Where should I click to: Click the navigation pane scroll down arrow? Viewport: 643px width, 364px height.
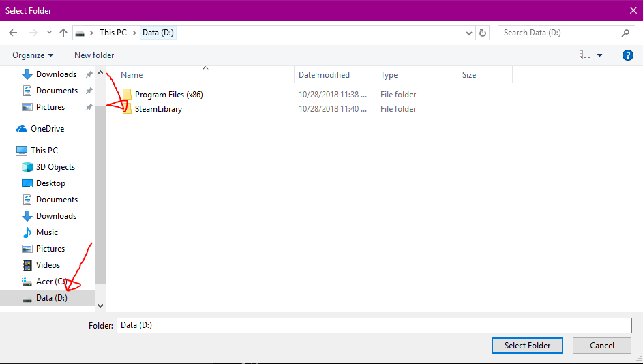100,306
